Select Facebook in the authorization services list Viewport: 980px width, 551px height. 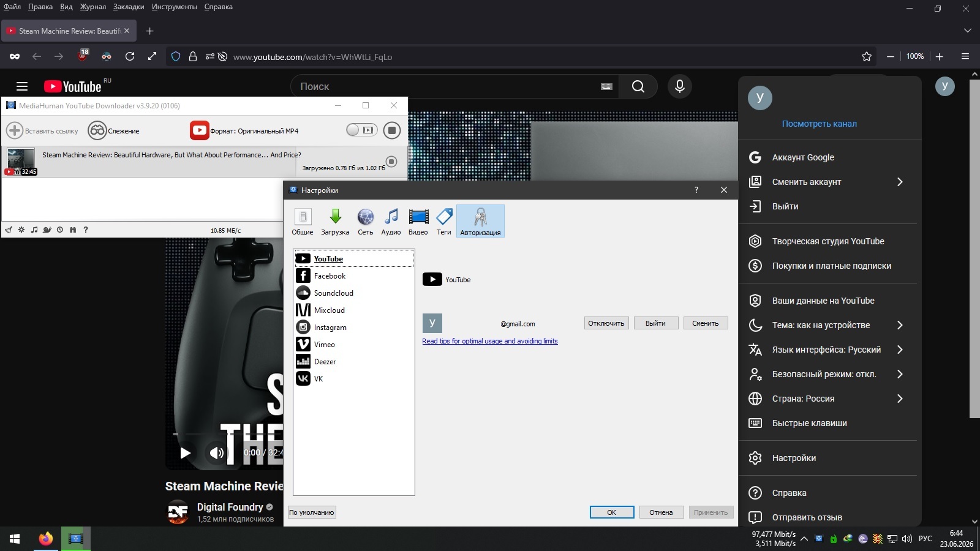coord(354,276)
